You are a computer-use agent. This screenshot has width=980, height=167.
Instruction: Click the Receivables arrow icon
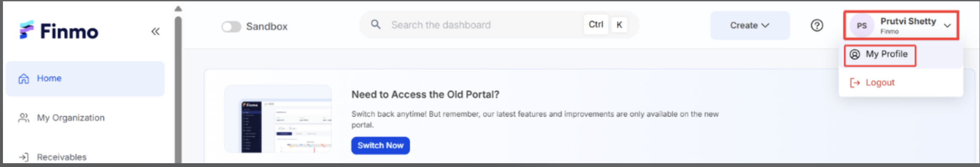(24, 157)
